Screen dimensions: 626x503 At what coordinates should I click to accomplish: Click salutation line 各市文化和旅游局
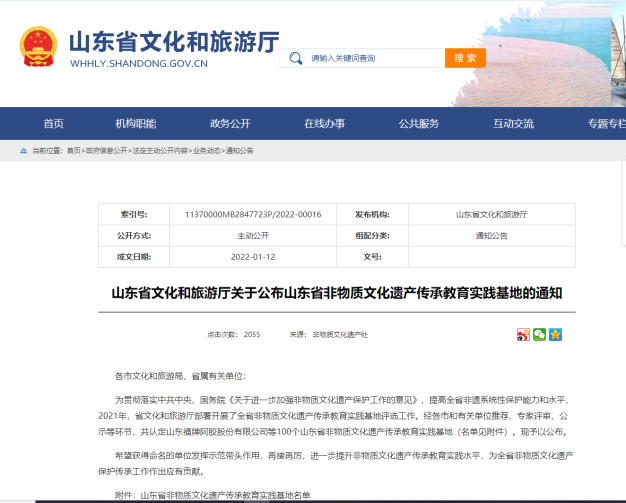180,376
